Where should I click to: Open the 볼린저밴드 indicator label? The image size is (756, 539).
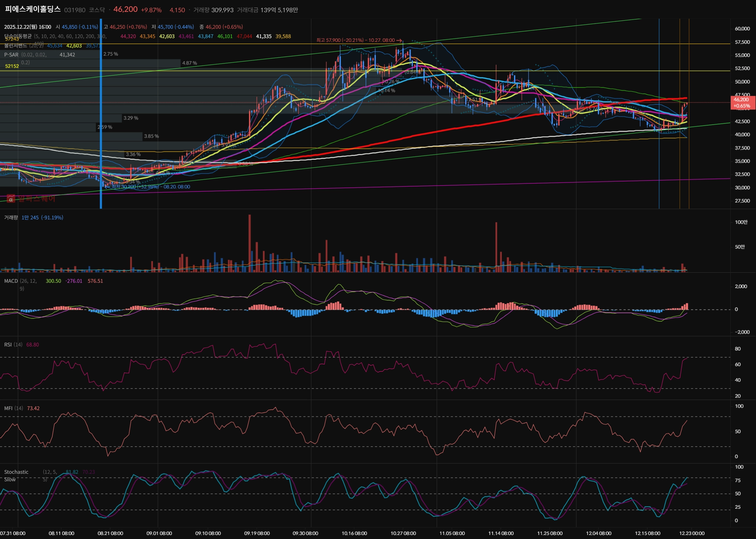16,45
